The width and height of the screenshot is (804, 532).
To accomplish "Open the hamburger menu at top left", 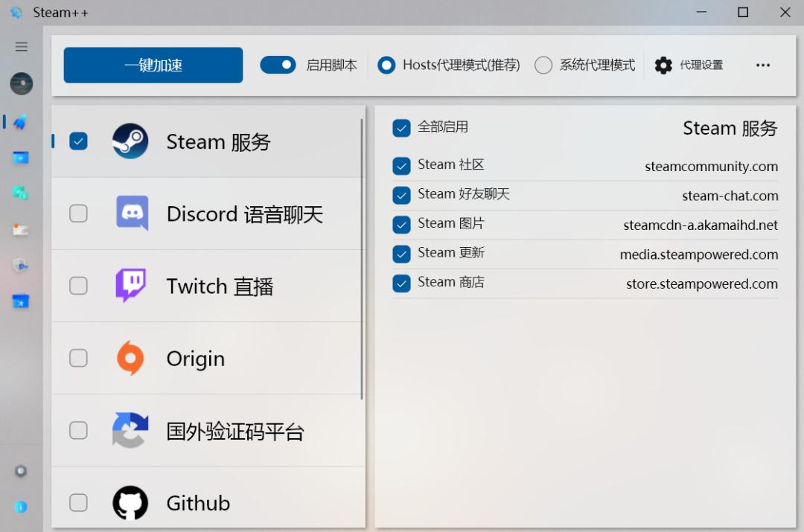I will pyautogui.click(x=22, y=46).
